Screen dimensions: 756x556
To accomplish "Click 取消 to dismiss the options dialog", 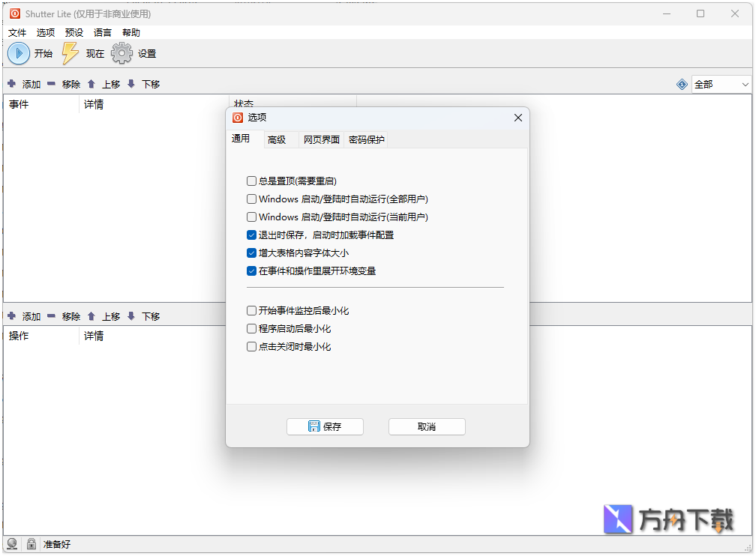I will tap(426, 426).
